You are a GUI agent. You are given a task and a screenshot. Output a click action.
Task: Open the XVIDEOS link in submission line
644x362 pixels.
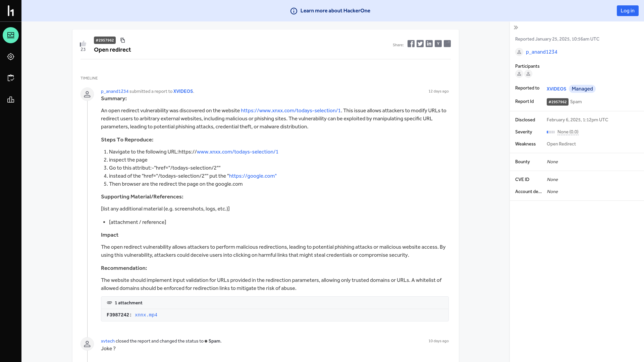(x=183, y=91)
